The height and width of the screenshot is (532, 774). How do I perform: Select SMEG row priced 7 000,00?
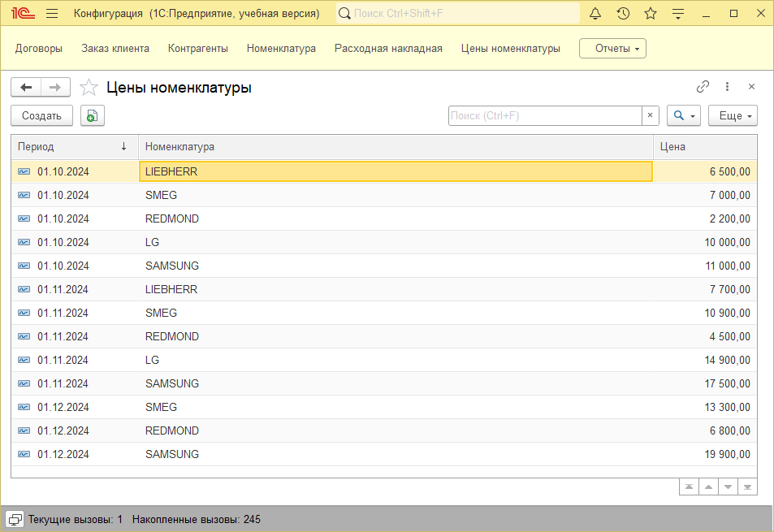click(x=384, y=196)
